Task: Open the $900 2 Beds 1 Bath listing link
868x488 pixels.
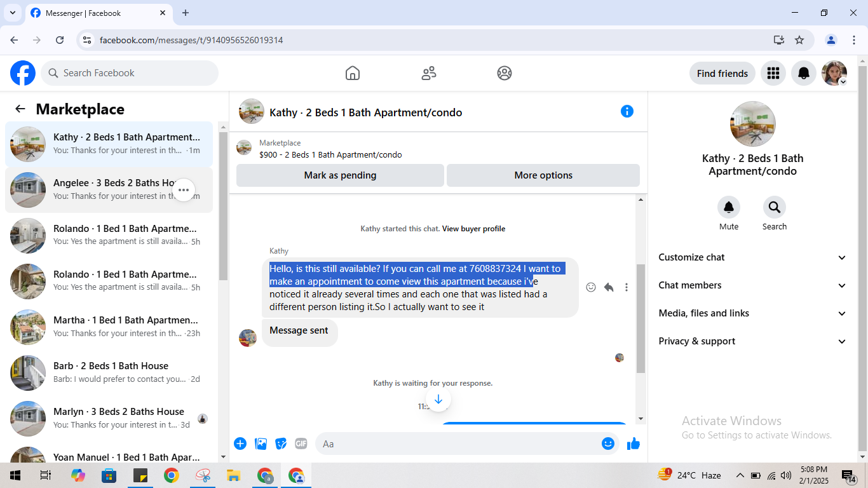Action: click(x=330, y=154)
